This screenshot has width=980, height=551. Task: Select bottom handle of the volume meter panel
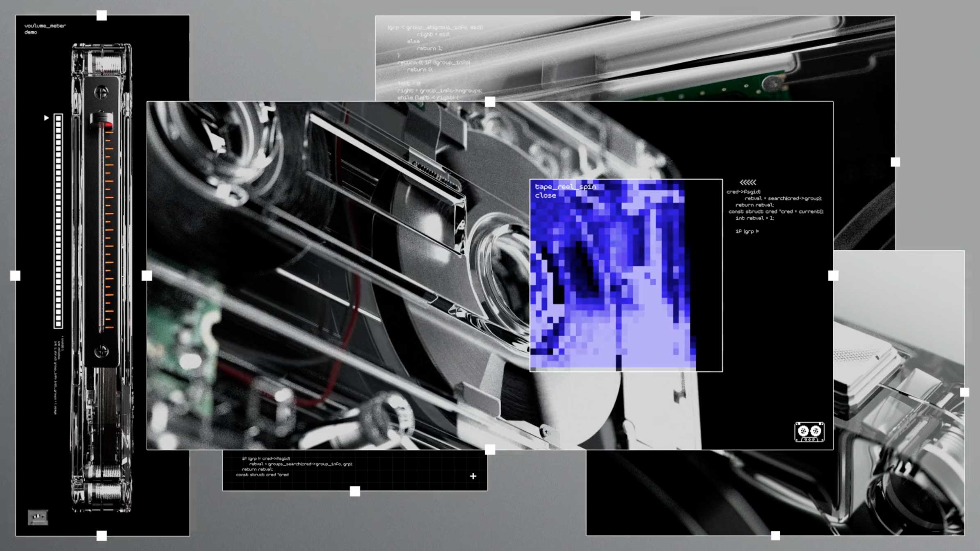(x=101, y=535)
